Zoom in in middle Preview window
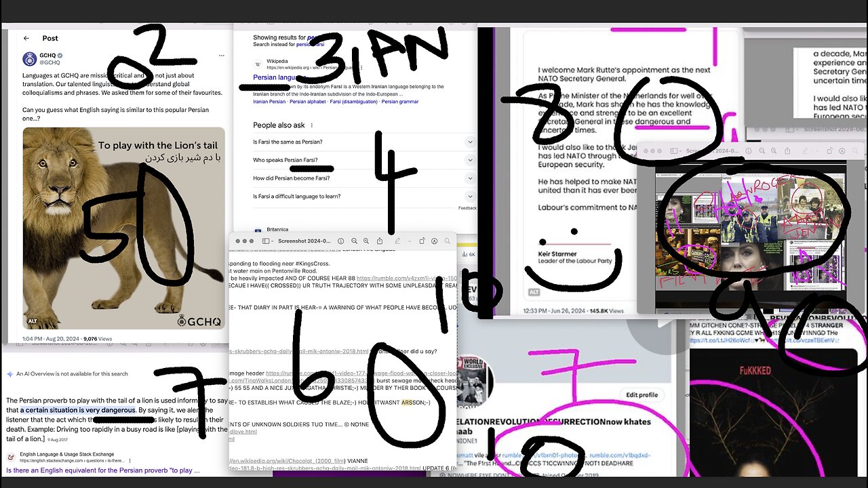868x488 pixels. coord(366,241)
